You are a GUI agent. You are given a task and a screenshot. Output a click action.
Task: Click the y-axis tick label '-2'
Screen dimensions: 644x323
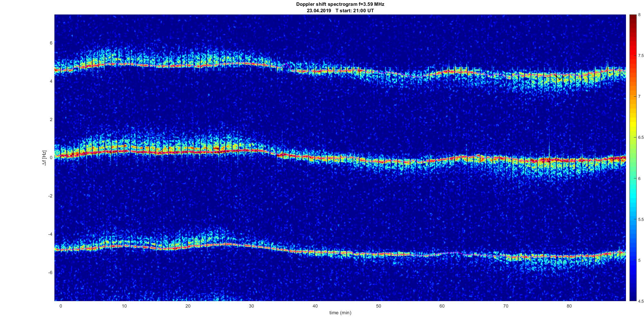[50, 196]
